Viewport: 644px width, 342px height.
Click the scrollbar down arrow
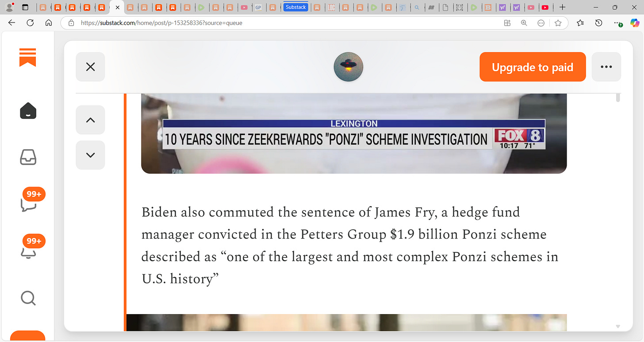click(x=618, y=327)
